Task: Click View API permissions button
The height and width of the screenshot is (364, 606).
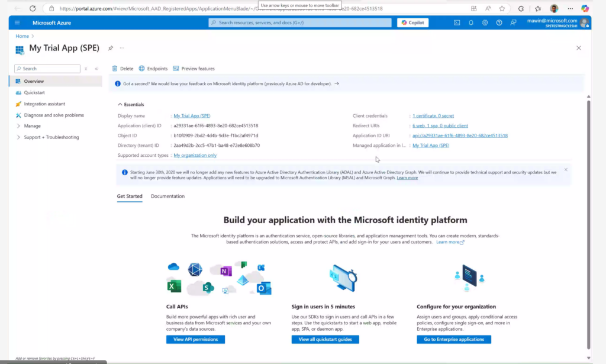Action: point(195,339)
